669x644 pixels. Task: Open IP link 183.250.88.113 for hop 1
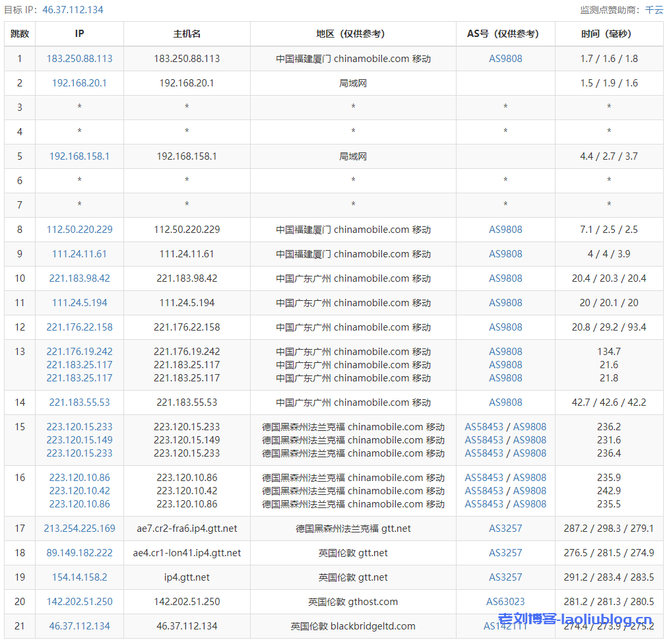click(x=79, y=59)
